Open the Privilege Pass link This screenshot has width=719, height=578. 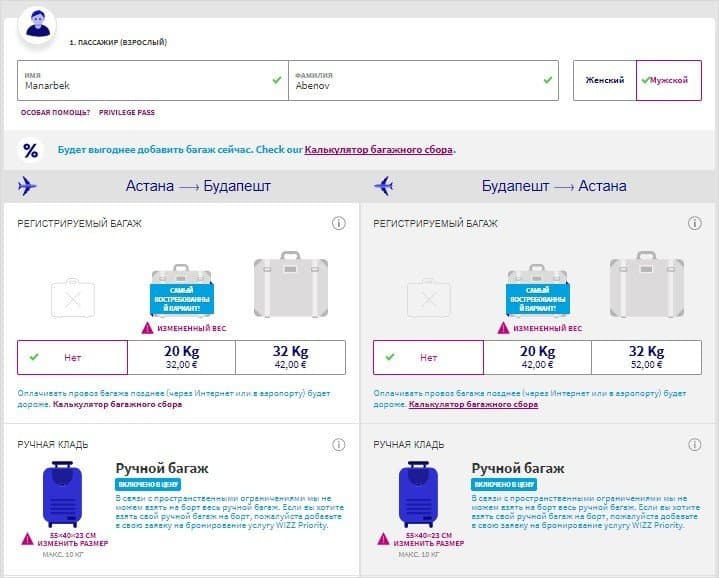[127, 112]
